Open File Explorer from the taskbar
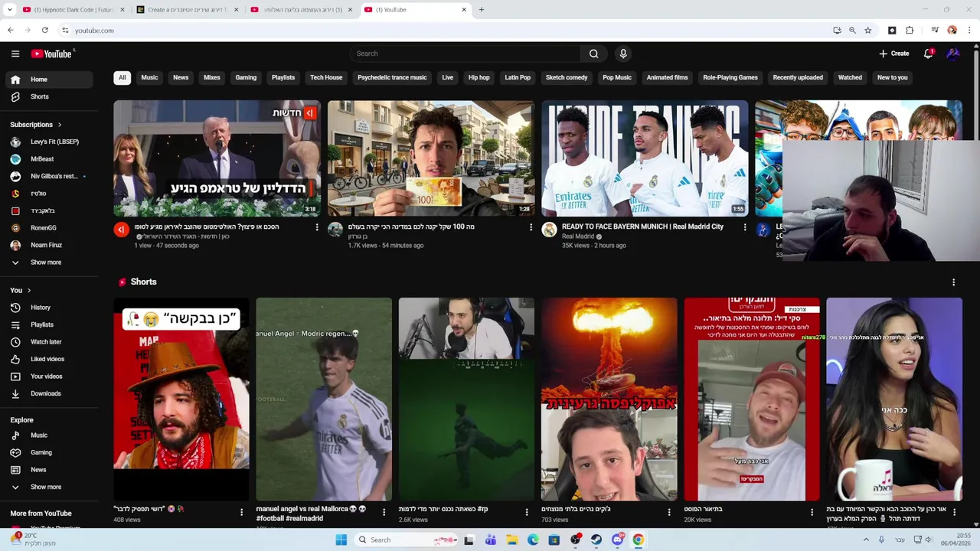The height and width of the screenshot is (551, 980). pos(512,540)
